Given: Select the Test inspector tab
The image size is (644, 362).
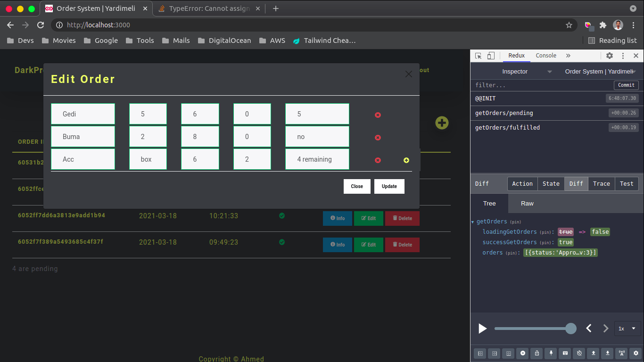Looking at the screenshot, I should pyautogui.click(x=627, y=184).
